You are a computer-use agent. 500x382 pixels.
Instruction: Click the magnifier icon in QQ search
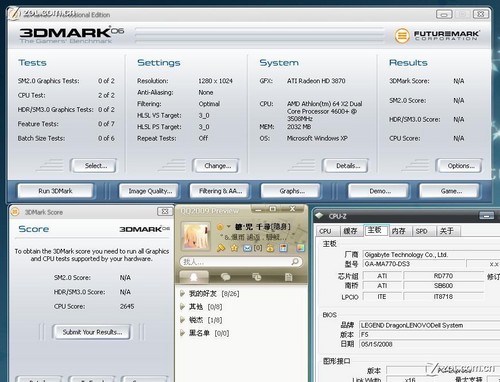click(x=295, y=262)
